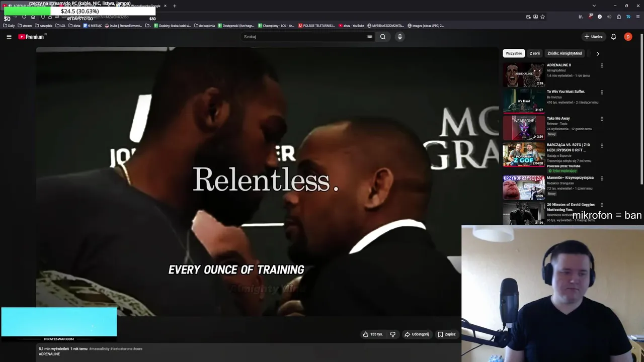Open the Championy - LOL bookmark
The image size is (644, 362).
[x=276, y=26]
